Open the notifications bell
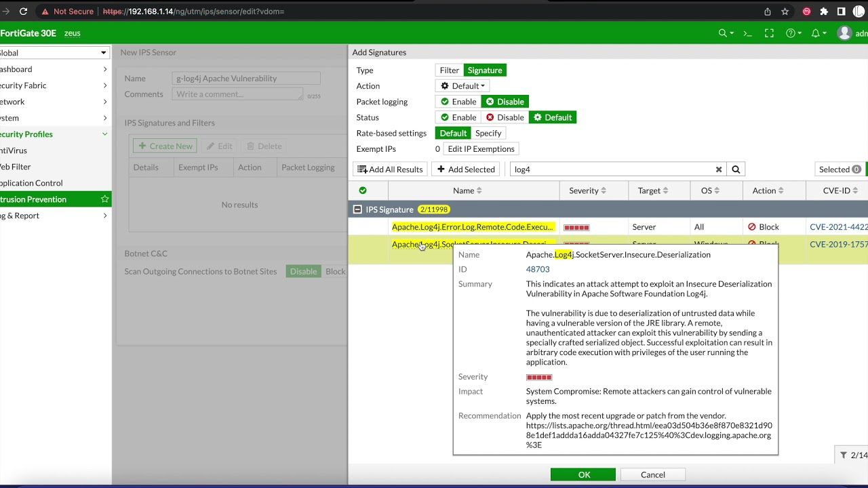The image size is (868, 488). 818,33
